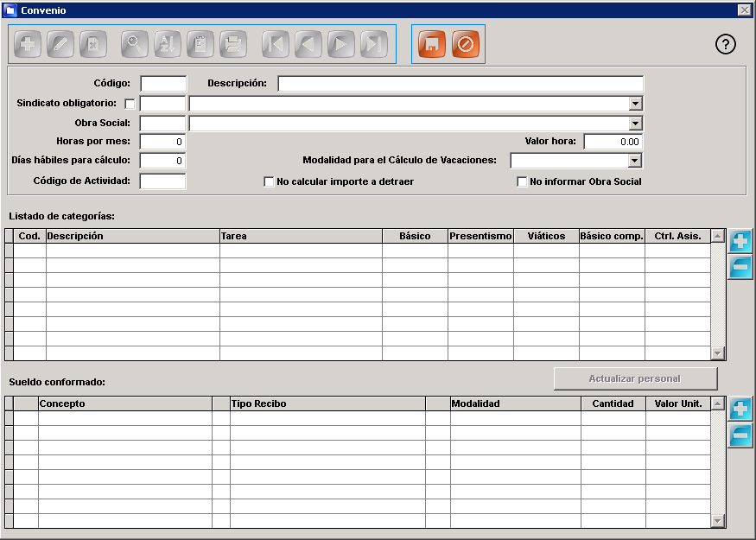756x540 pixels.
Task: Open the Obra Social dropdown list
Action: coord(635,124)
